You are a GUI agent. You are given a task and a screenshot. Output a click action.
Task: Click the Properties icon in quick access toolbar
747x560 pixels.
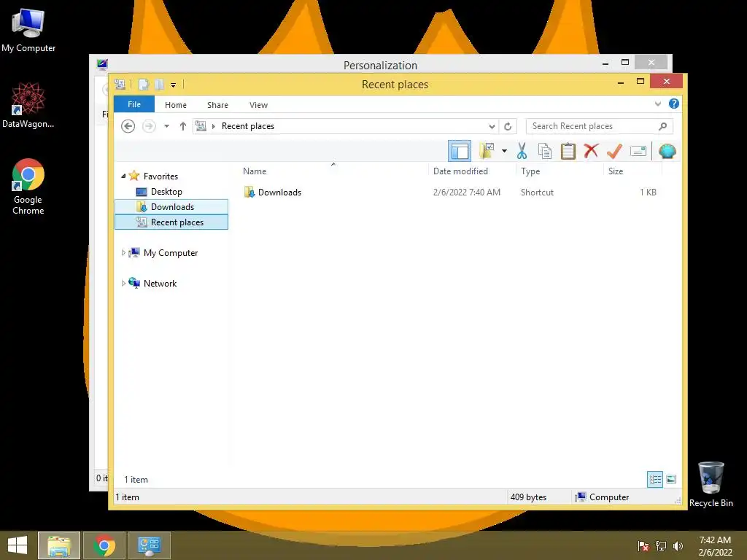coord(144,85)
